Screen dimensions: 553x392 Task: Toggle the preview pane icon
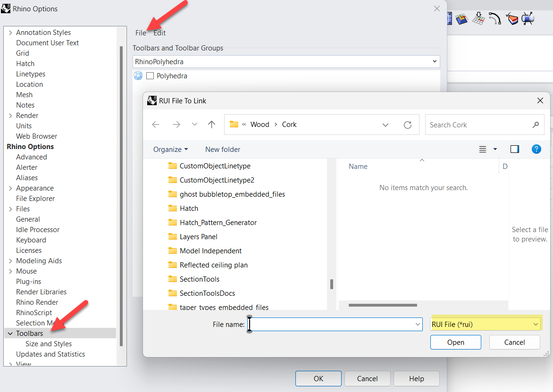point(515,149)
